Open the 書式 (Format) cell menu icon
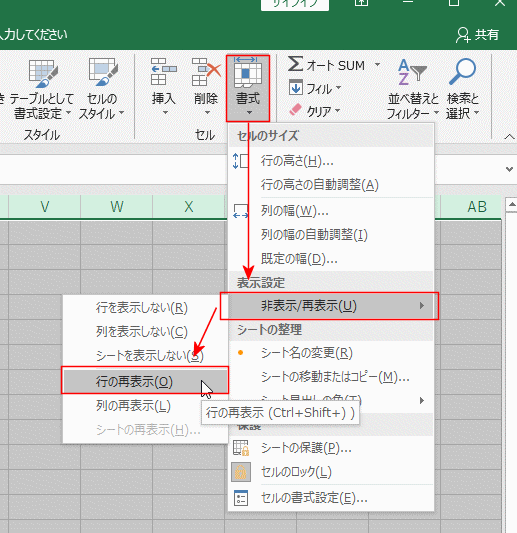The height and width of the screenshot is (533, 517). pyautogui.click(x=248, y=73)
